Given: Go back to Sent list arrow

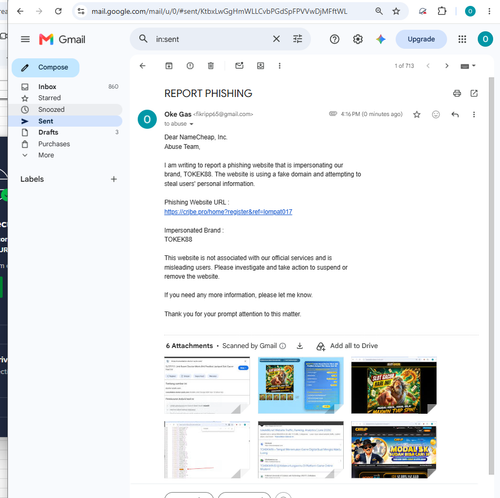Looking at the screenshot, I should [143, 66].
